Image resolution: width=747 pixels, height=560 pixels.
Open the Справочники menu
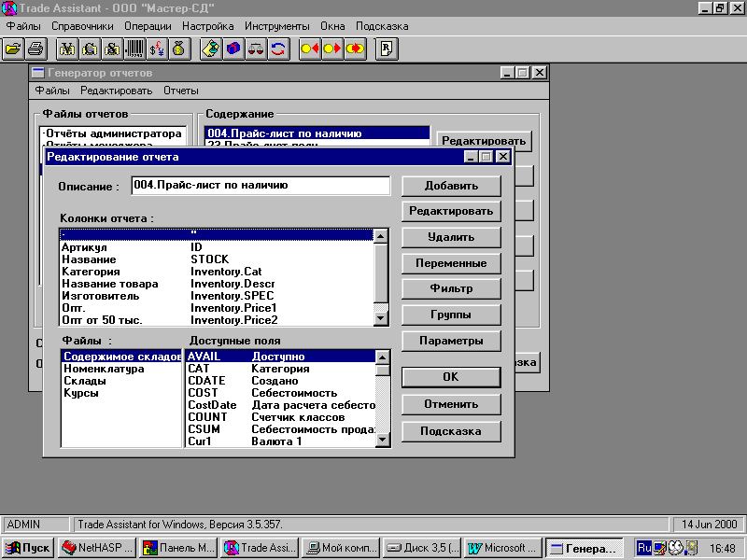[x=82, y=26]
